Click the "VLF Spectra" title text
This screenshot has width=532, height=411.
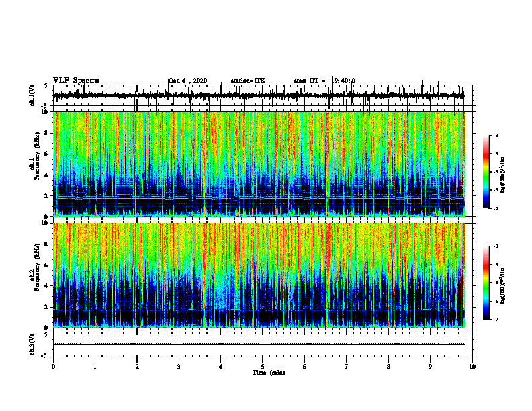coord(76,81)
